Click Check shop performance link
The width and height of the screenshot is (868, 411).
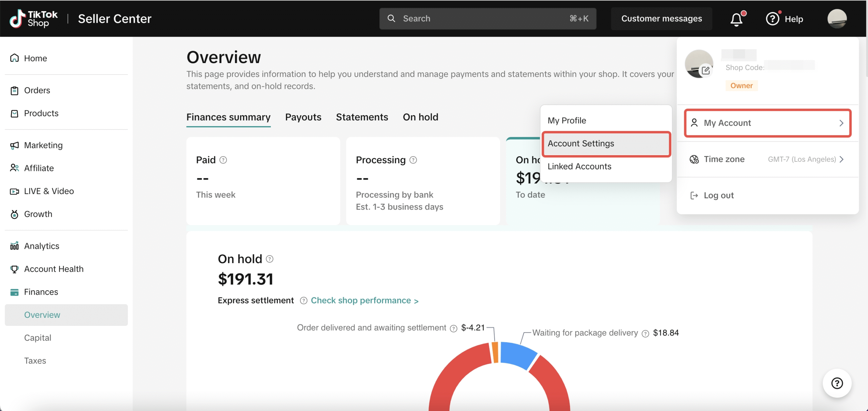pos(364,301)
